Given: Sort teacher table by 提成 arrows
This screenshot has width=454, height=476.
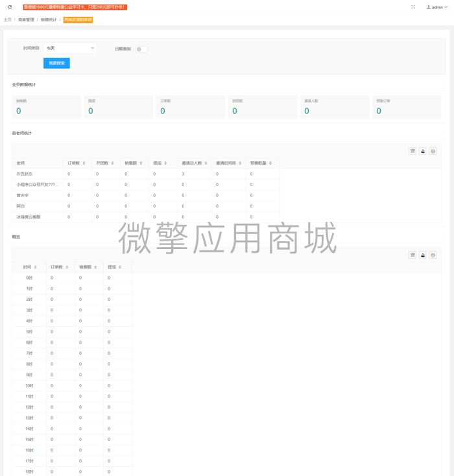Looking at the screenshot, I should [165, 163].
